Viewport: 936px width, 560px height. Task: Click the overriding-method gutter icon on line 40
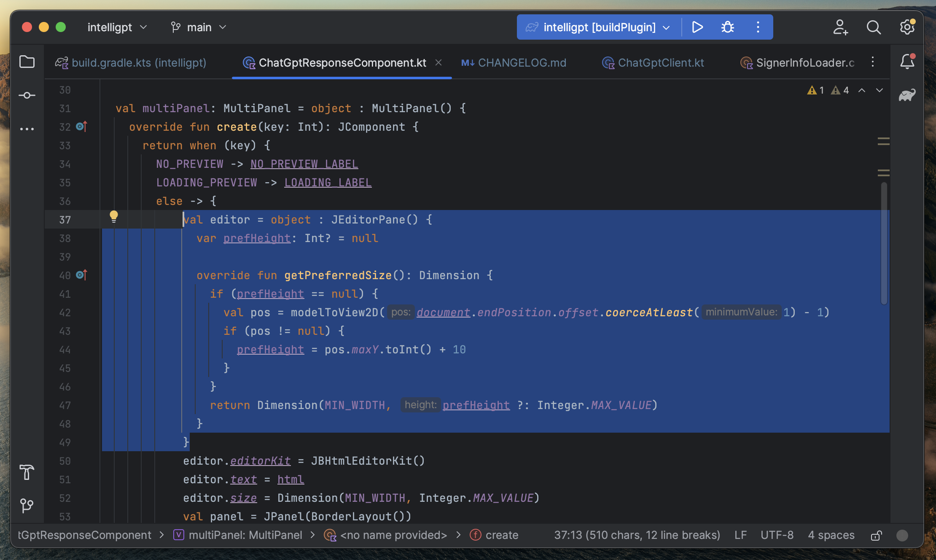pos(81,275)
